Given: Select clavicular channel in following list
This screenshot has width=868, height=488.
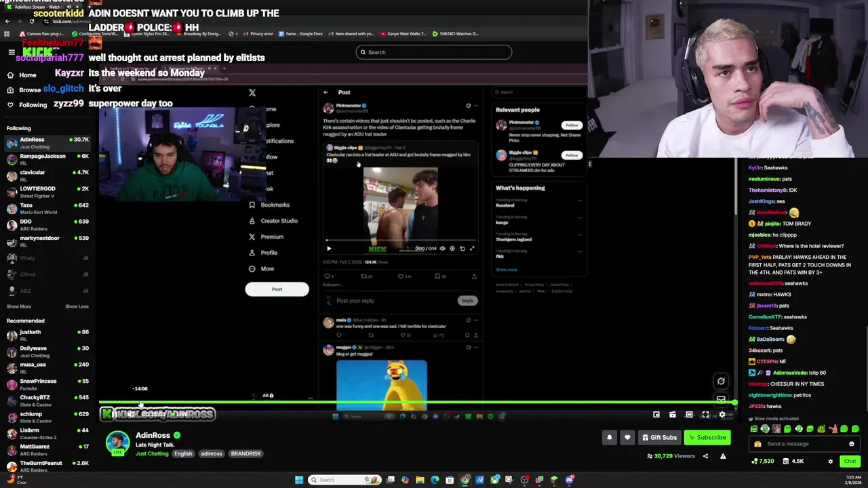Looking at the screenshot, I should (47, 176).
